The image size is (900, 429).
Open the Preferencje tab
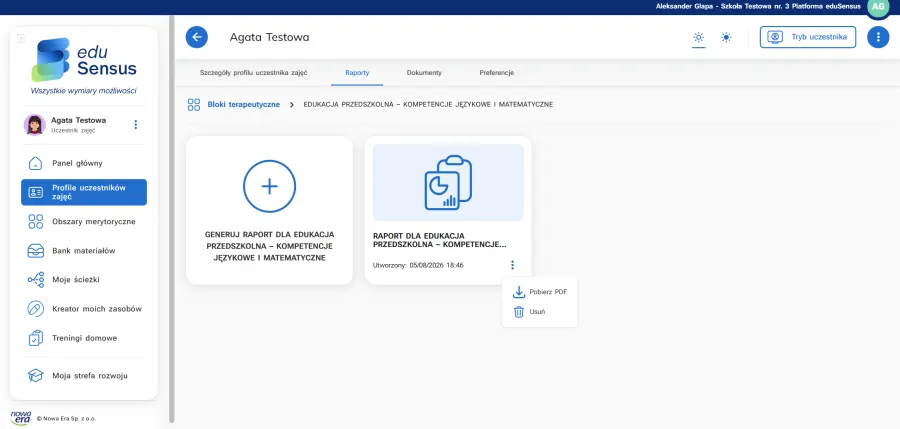[496, 73]
